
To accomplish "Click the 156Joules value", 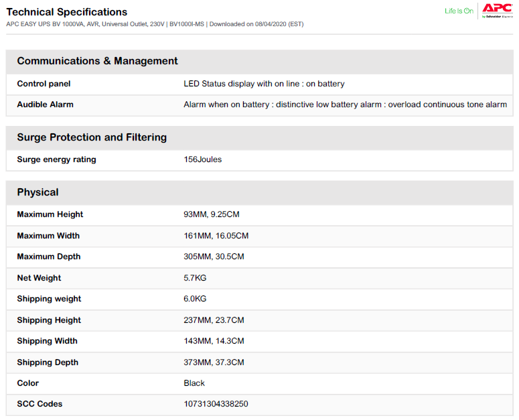I will [202, 159].
